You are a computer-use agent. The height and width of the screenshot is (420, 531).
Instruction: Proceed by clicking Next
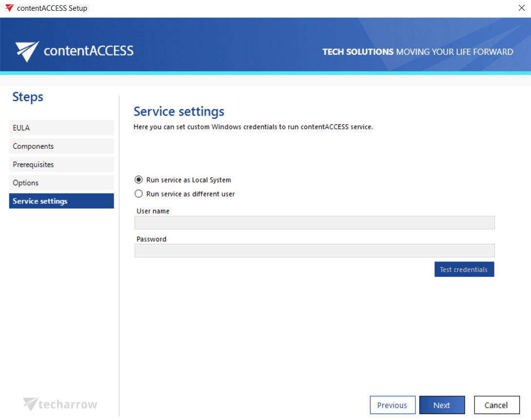click(442, 405)
